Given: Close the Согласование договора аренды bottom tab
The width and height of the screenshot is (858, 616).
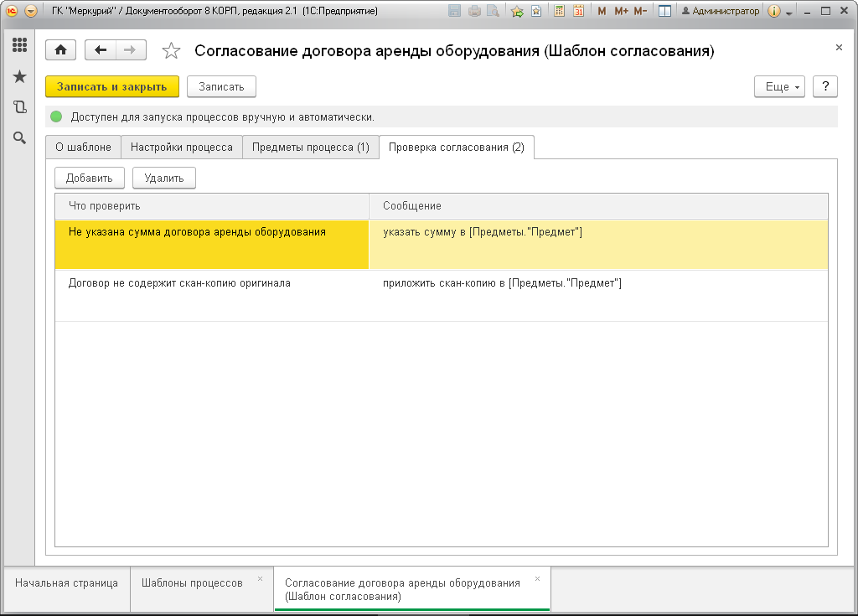Looking at the screenshot, I should 537,579.
